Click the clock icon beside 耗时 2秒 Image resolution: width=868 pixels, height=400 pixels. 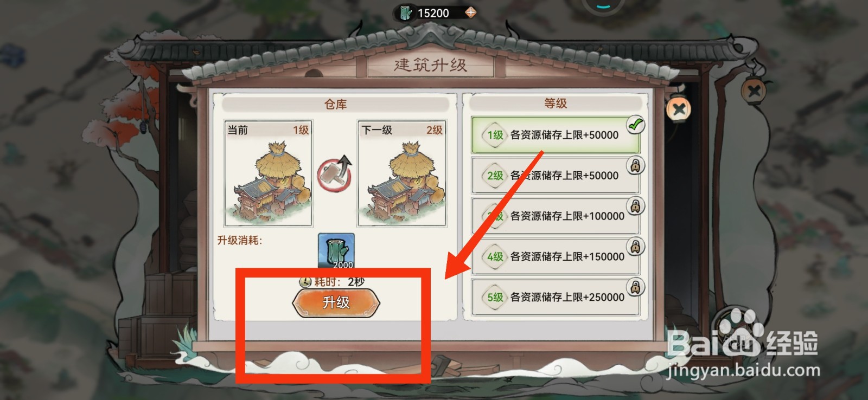[305, 282]
